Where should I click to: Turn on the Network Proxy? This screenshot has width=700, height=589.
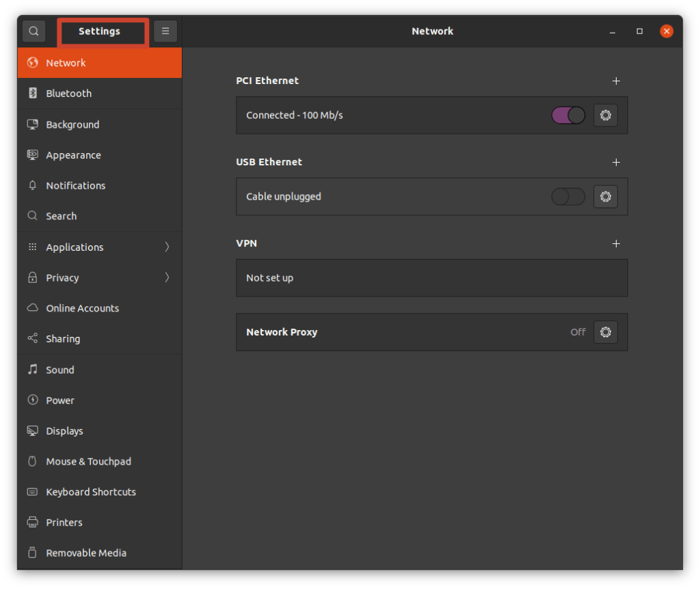pyautogui.click(x=605, y=332)
